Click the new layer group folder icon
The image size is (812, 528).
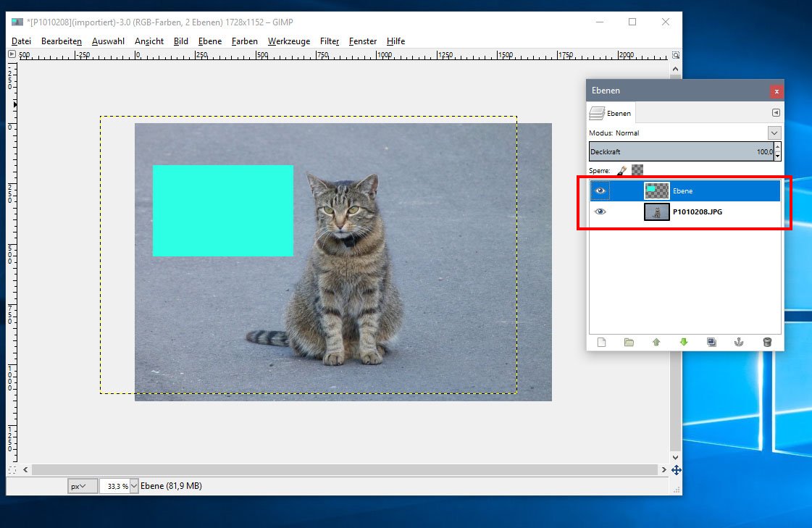pyautogui.click(x=629, y=343)
